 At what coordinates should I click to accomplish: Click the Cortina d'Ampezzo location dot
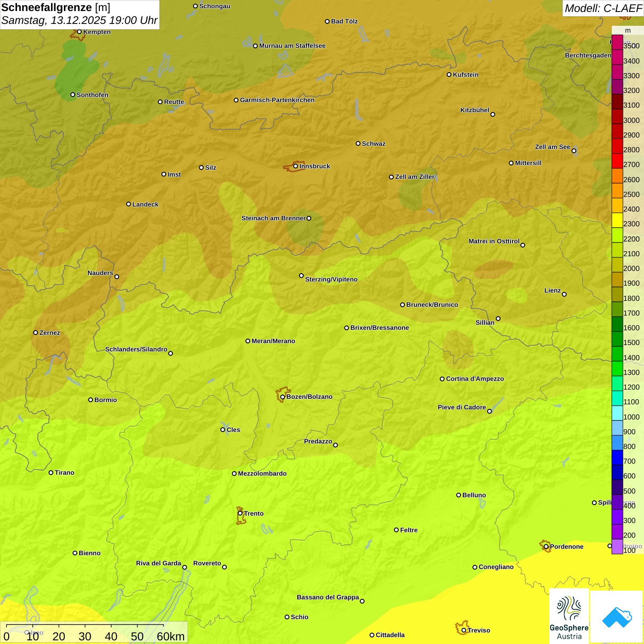click(x=442, y=379)
